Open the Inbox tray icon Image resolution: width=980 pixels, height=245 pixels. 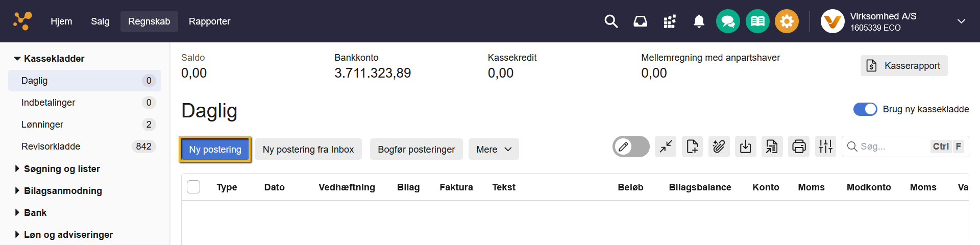coord(640,21)
